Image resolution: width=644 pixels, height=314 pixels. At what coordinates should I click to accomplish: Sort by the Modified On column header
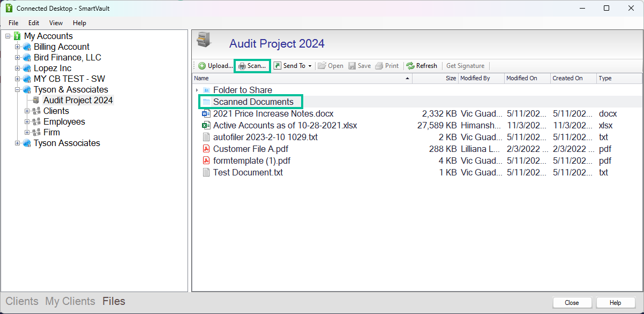coord(527,78)
